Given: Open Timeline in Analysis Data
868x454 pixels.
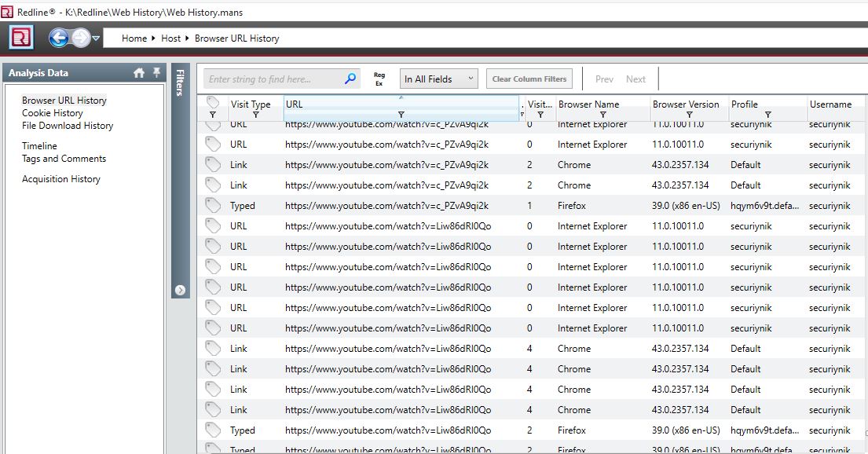Looking at the screenshot, I should (x=39, y=146).
